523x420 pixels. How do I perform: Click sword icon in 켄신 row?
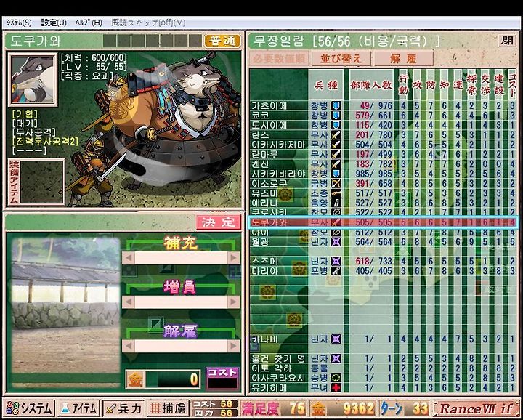point(336,164)
